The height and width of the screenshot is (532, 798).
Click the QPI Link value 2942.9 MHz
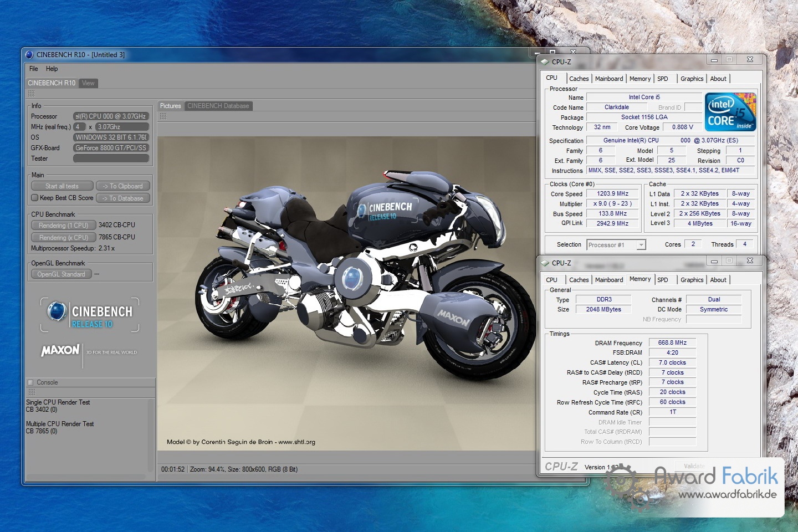point(612,223)
